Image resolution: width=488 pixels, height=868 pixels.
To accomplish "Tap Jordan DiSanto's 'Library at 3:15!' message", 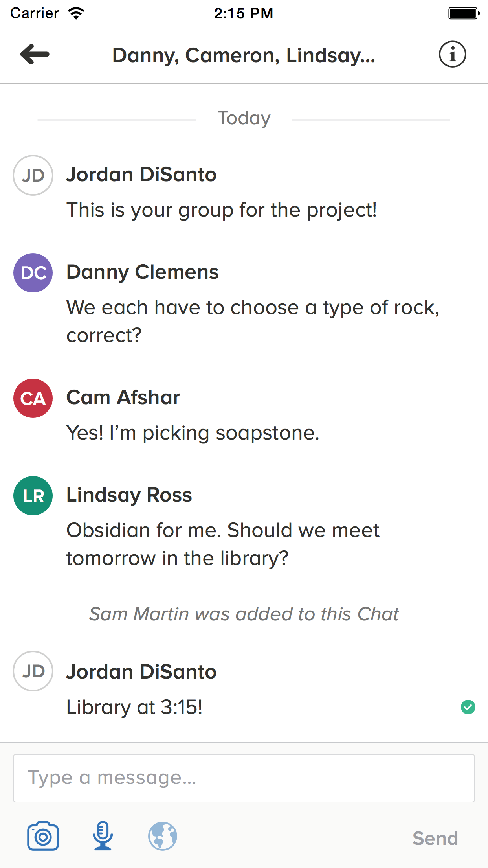I will 134,706.
